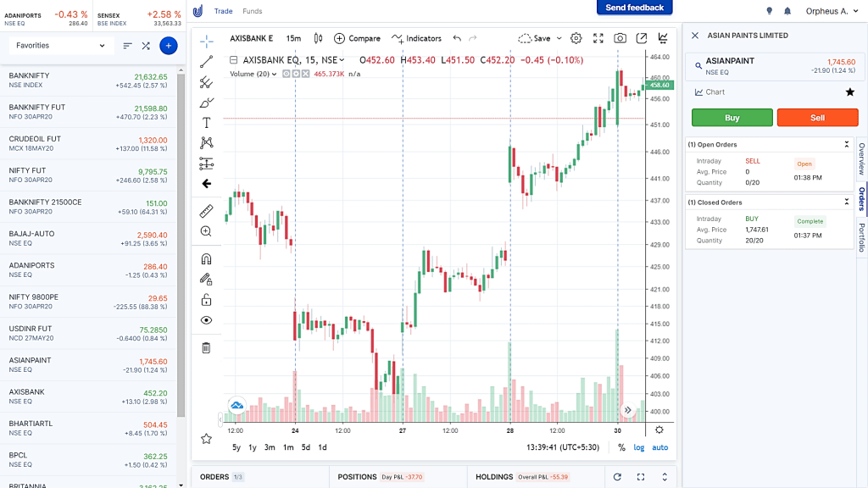Toggle logarithmic price scale

point(638,447)
